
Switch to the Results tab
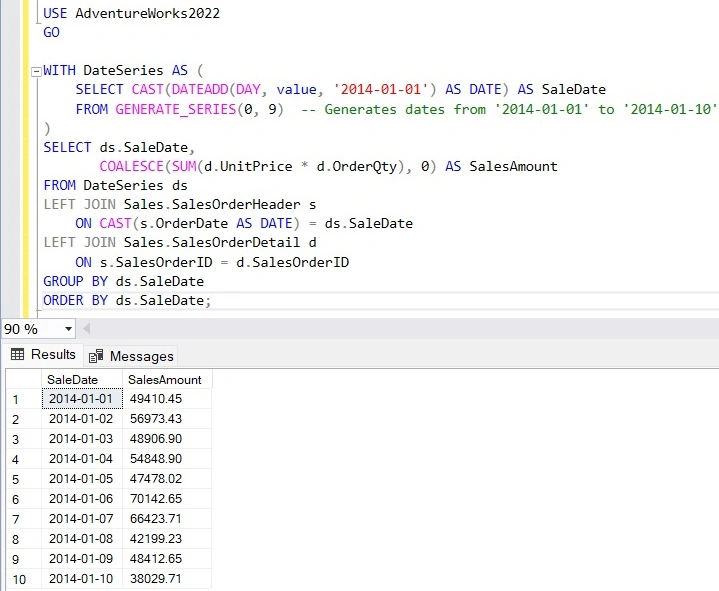43,354
